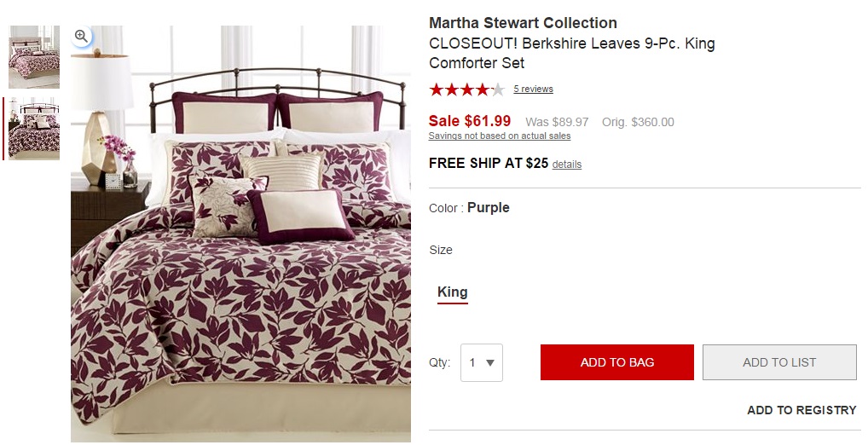Viewport: 868px width, 445px height.
Task: Click the red star rating icons
Action: tap(466, 90)
